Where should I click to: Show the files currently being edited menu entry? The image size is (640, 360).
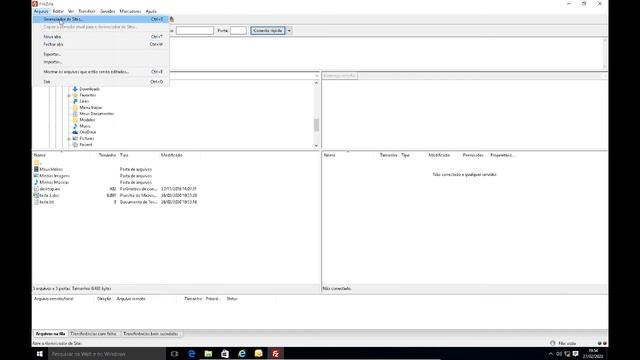click(x=100, y=72)
